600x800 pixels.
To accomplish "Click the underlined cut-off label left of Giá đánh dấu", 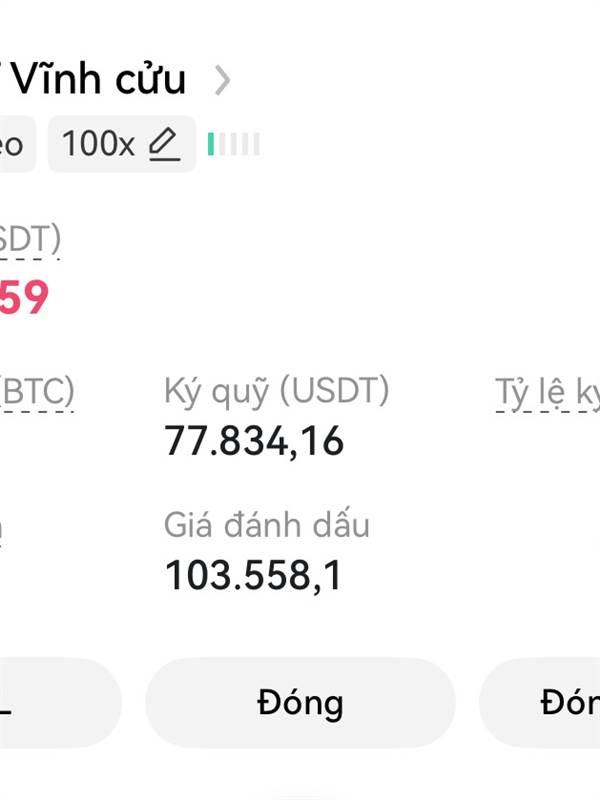I will 1,531.
